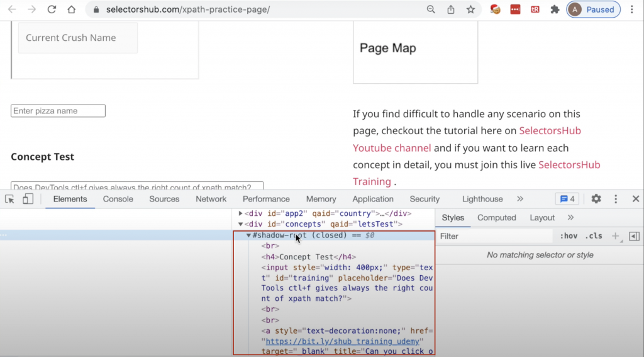Toggle the :hov element state panel

click(x=569, y=236)
